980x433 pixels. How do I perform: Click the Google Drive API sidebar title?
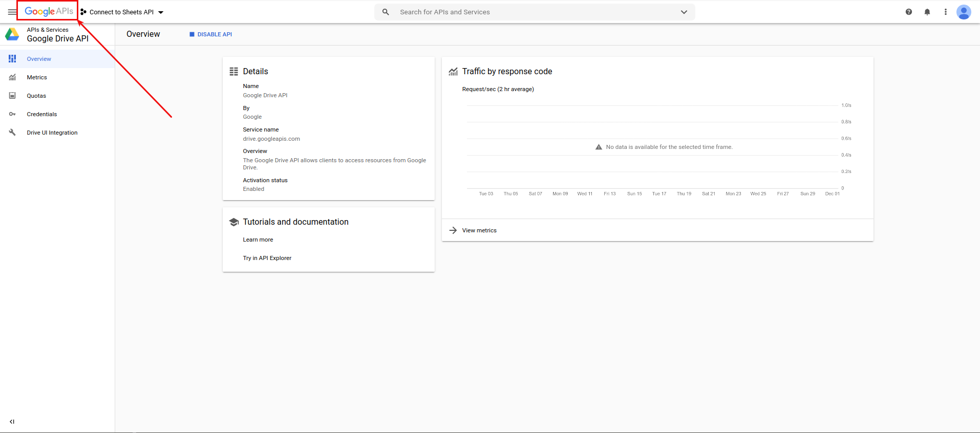point(58,38)
